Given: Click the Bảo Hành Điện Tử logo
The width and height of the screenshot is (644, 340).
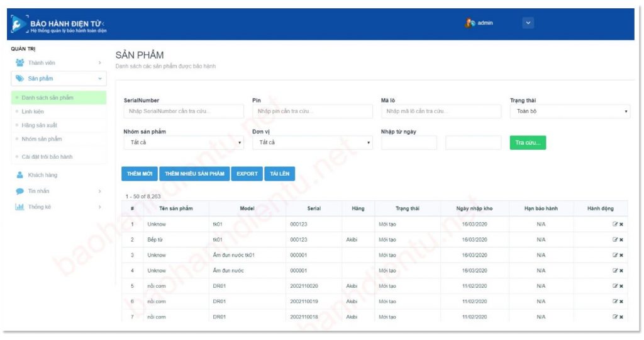Looking at the screenshot, I should tap(58, 25).
